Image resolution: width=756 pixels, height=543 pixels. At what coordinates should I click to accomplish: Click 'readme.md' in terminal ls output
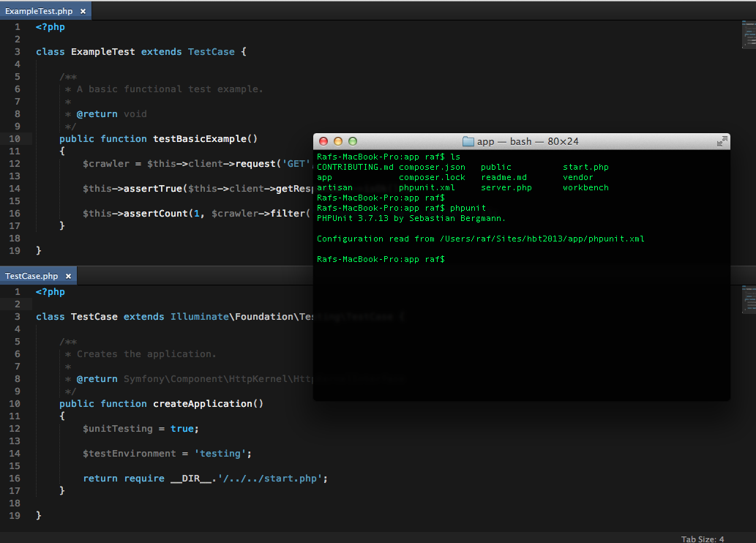coord(504,178)
